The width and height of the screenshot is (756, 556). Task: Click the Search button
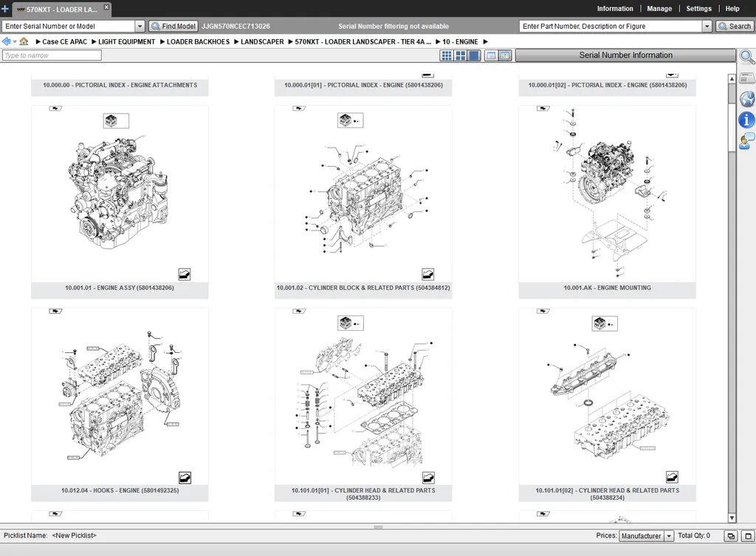[735, 26]
